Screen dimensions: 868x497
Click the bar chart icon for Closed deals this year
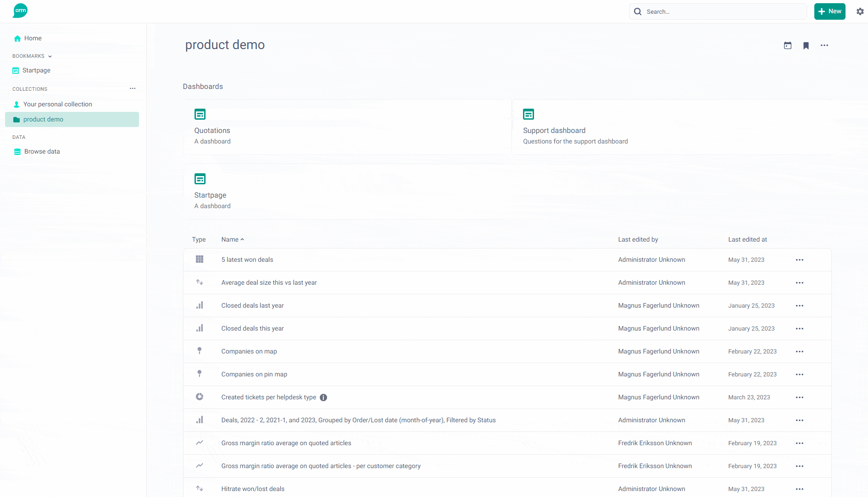coord(200,328)
